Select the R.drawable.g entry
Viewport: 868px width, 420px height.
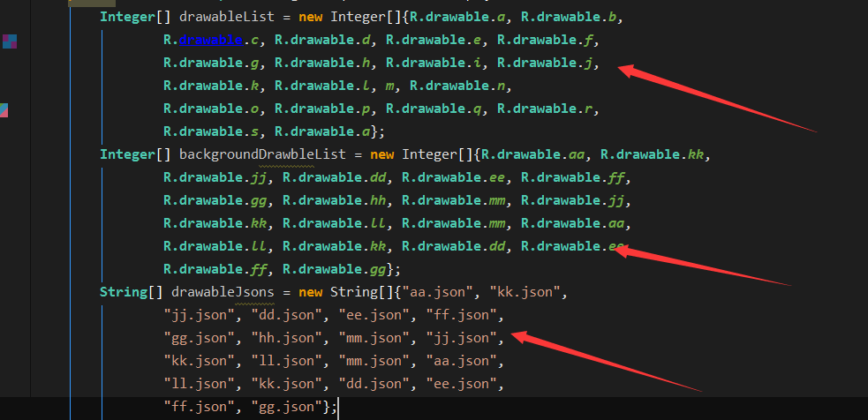pyautogui.click(x=211, y=64)
